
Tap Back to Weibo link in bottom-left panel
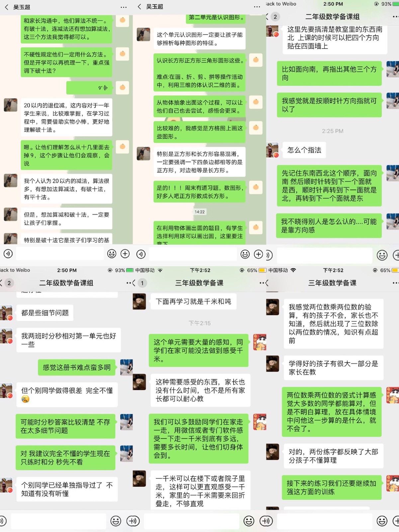[15, 270]
